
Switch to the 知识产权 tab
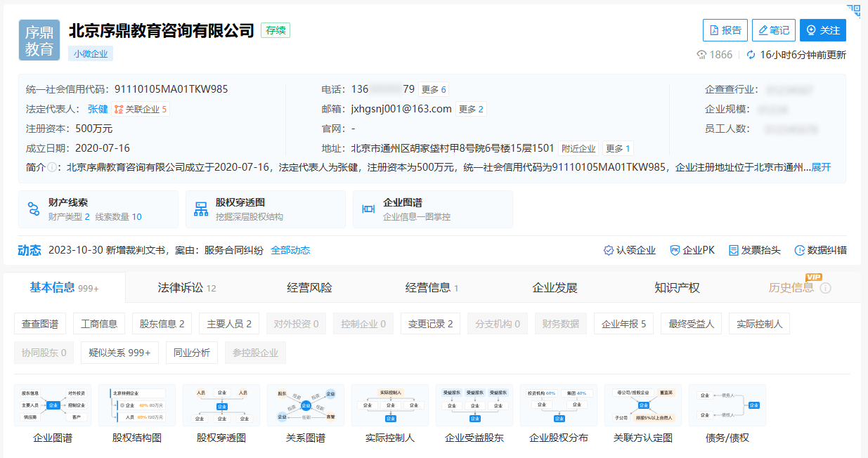coord(677,287)
